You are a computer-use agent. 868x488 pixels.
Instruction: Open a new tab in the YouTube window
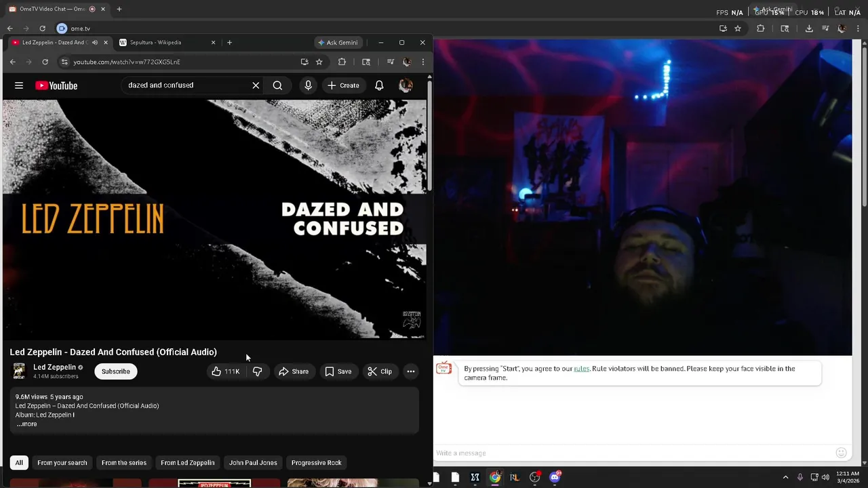click(229, 43)
